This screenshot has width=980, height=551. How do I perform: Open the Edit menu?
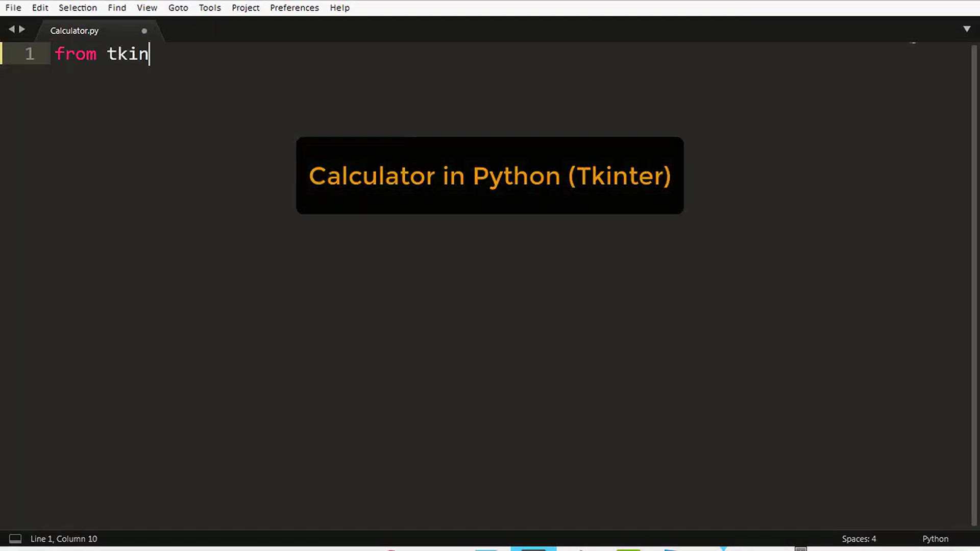point(40,8)
